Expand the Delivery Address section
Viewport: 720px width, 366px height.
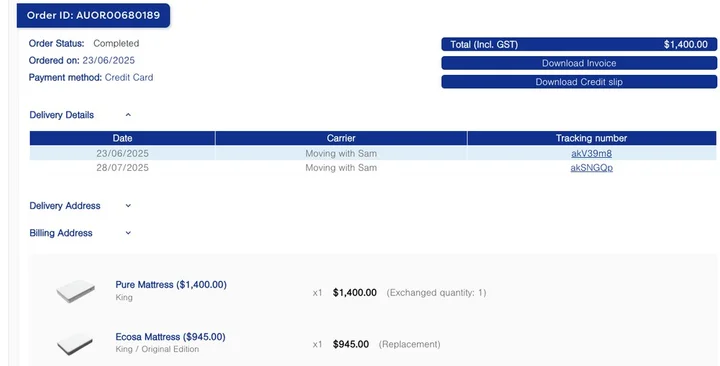point(128,206)
